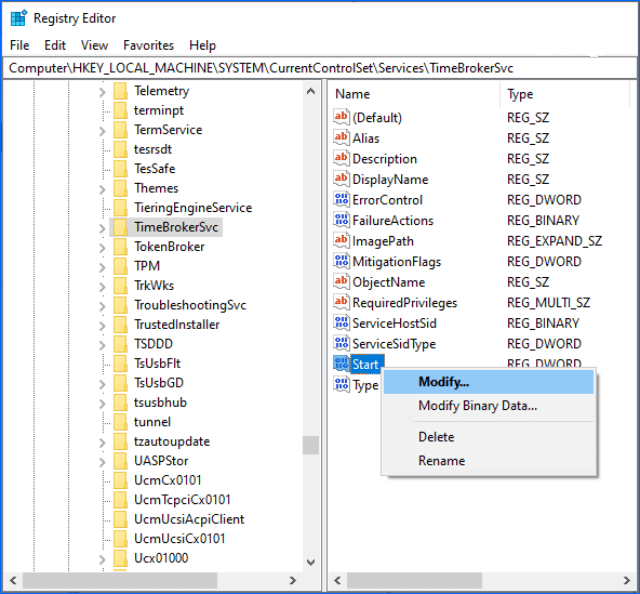The image size is (640, 594).
Task: Click the Type column header
Action: [565, 94]
